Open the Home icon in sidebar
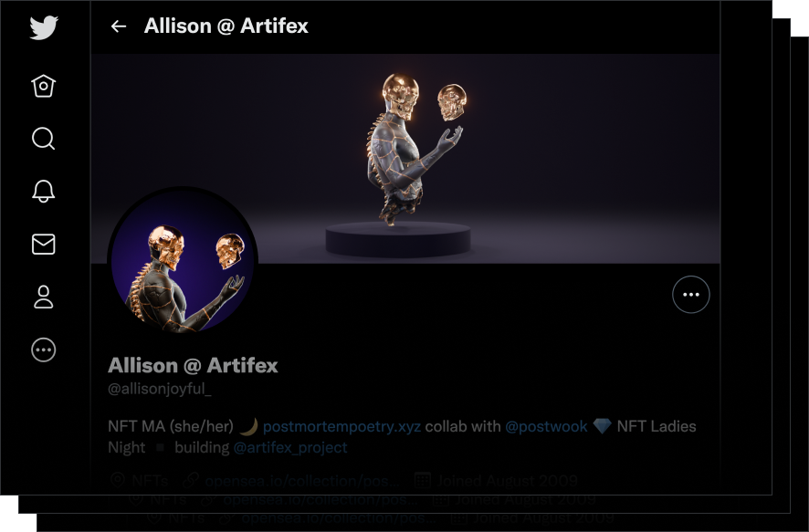Image resolution: width=809 pixels, height=532 pixels. [43, 86]
